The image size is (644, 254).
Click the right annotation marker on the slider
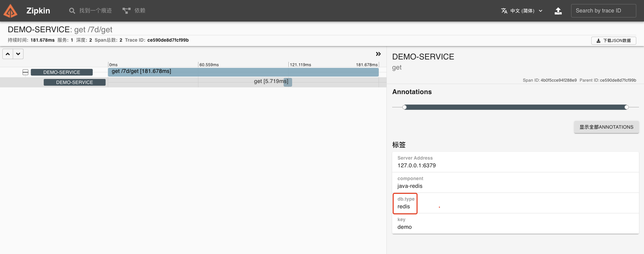pyautogui.click(x=626, y=107)
